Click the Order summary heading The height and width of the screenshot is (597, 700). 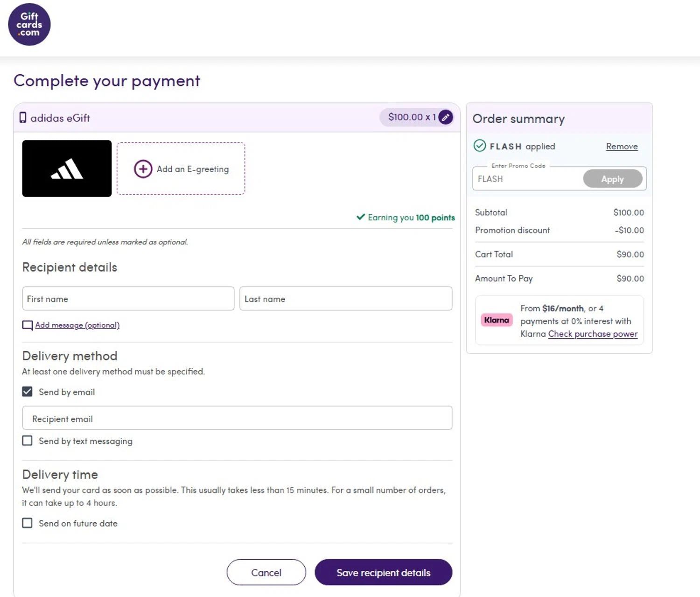click(518, 119)
